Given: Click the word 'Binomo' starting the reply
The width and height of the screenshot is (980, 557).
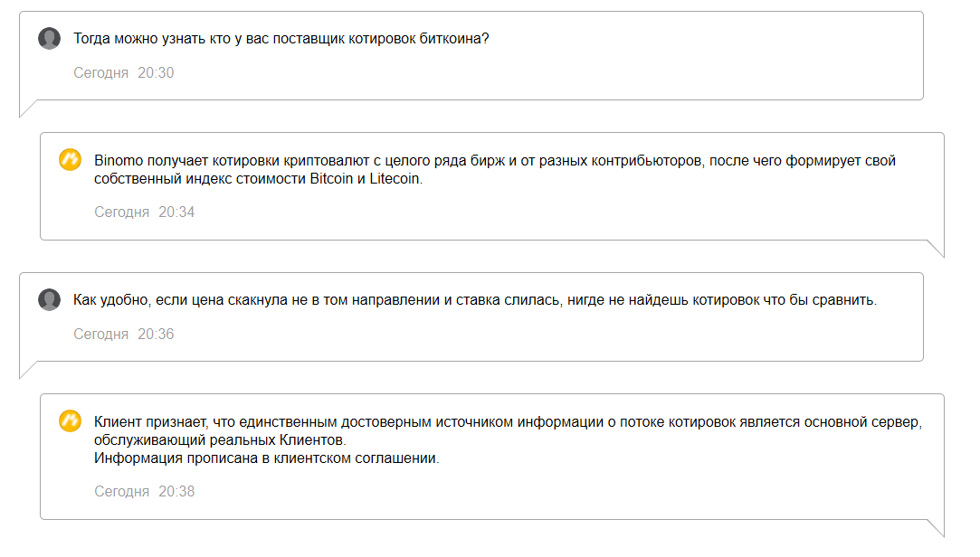Looking at the screenshot, I should point(119,160).
